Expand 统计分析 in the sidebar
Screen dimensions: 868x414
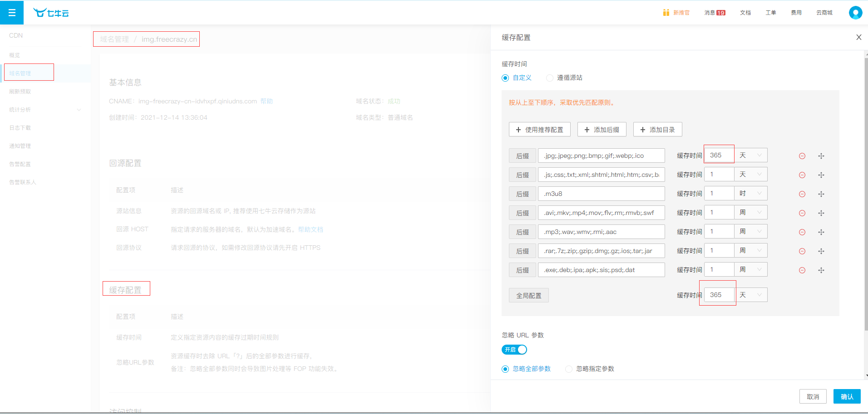coord(44,110)
